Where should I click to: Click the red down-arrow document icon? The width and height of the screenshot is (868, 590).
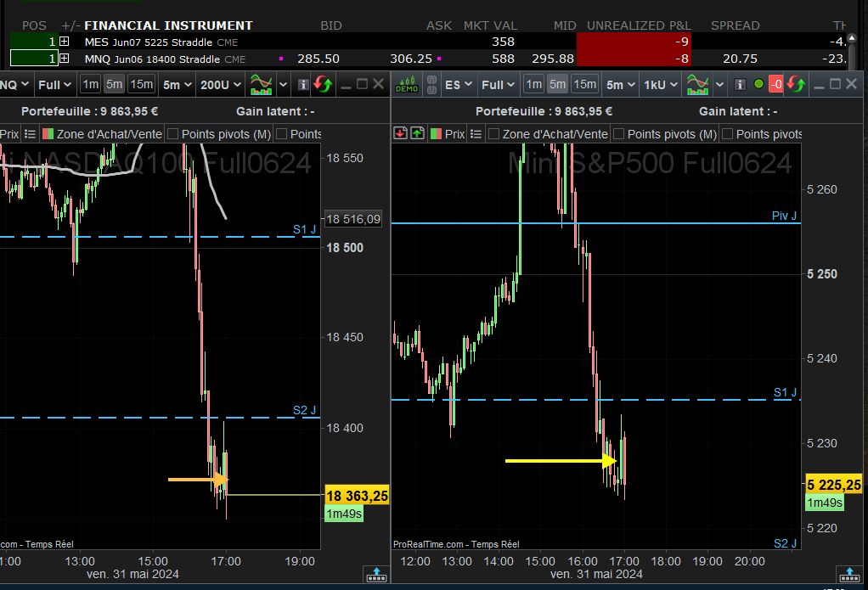click(400, 133)
